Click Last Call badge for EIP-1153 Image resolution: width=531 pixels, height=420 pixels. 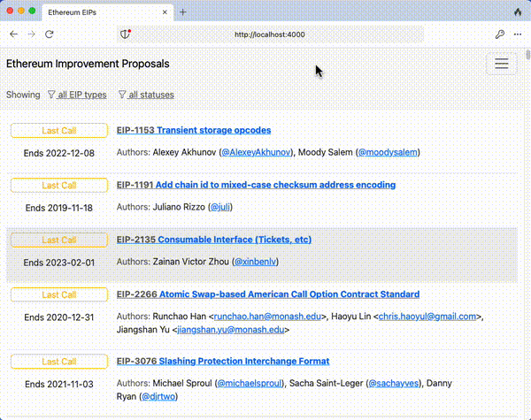point(59,131)
